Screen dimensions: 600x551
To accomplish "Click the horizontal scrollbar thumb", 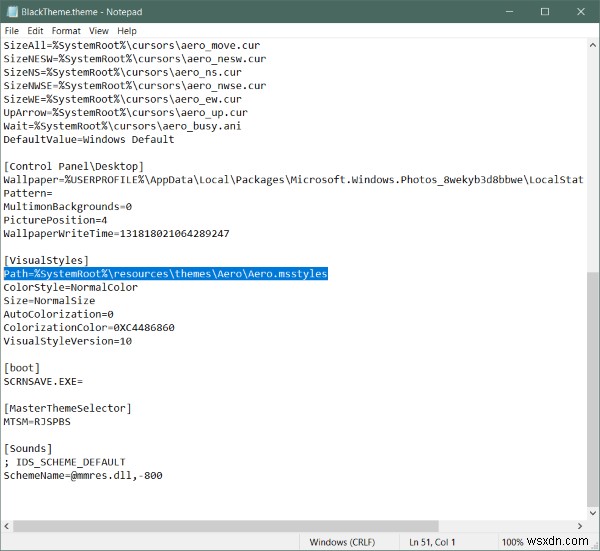I will click(226, 526).
